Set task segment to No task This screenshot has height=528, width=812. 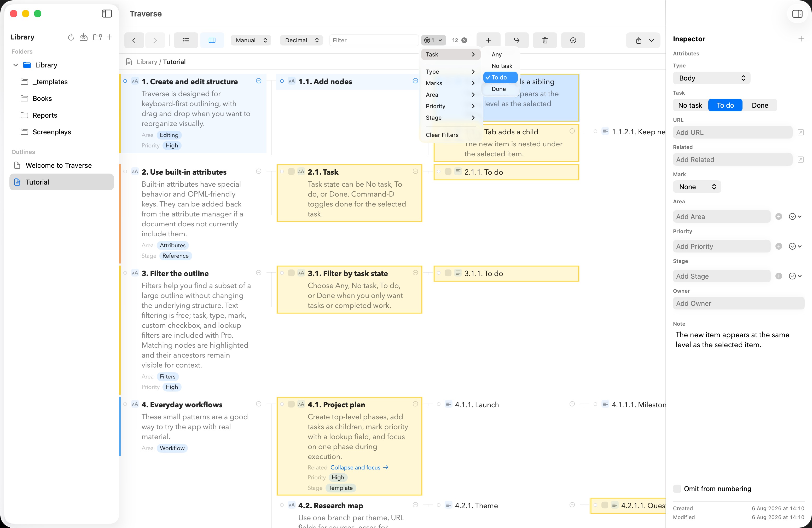tap(690, 105)
